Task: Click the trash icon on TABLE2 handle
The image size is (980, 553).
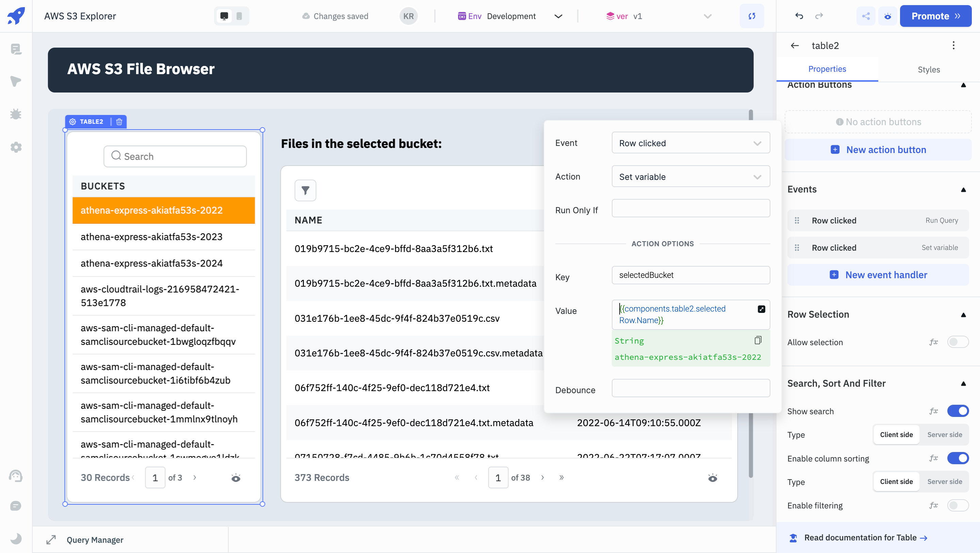Action: click(119, 122)
